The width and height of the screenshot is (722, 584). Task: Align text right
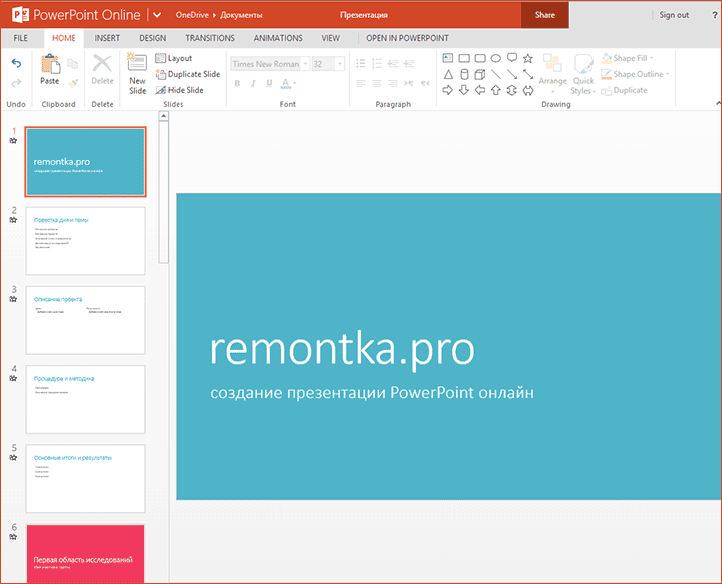pos(393,83)
